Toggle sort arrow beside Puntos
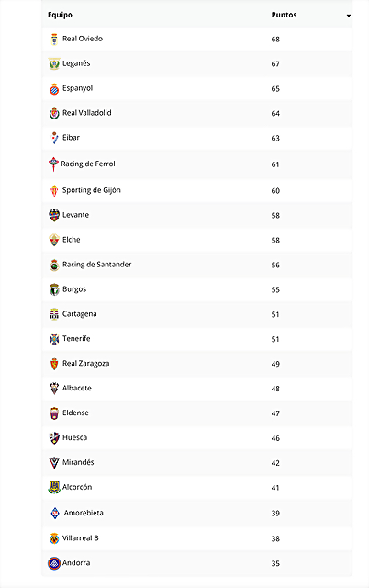 [x=349, y=16]
